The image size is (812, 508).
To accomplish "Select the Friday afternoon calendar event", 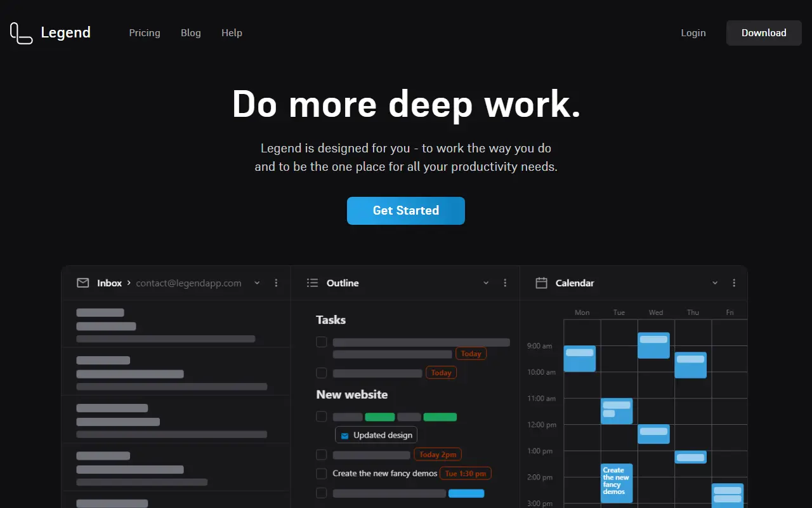I will pos(728,496).
